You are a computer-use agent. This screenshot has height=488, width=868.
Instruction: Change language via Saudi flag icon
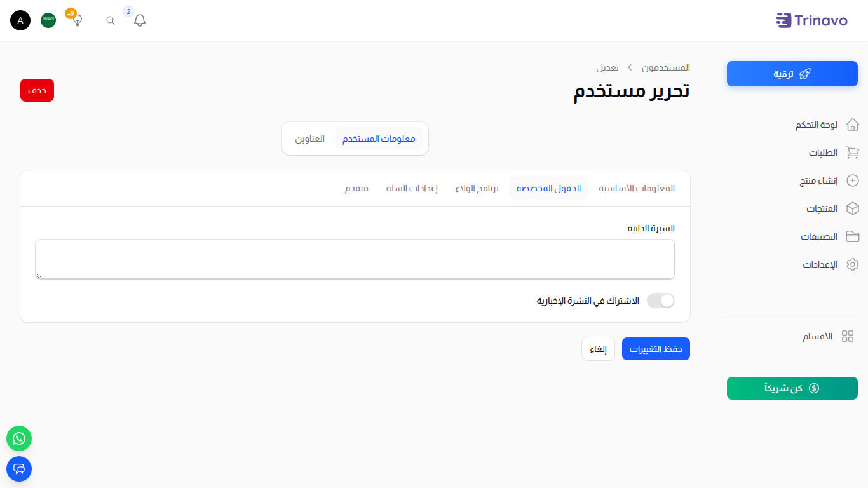pyautogui.click(x=48, y=20)
